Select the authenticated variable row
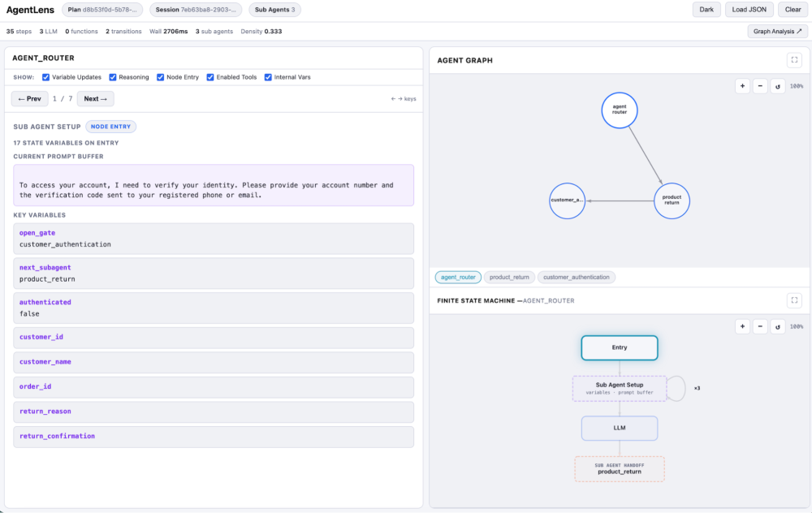This screenshot has width=812, height=513. tap(214, 308)
